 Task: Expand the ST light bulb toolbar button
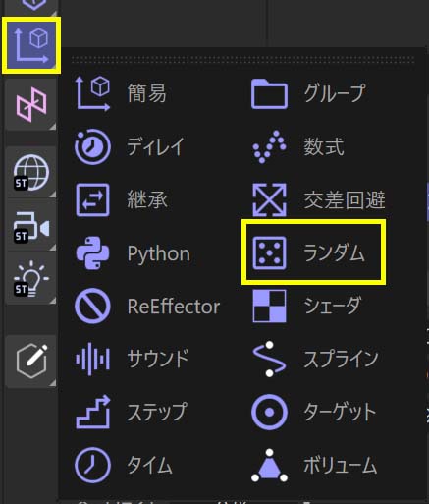tap(30, 278)
